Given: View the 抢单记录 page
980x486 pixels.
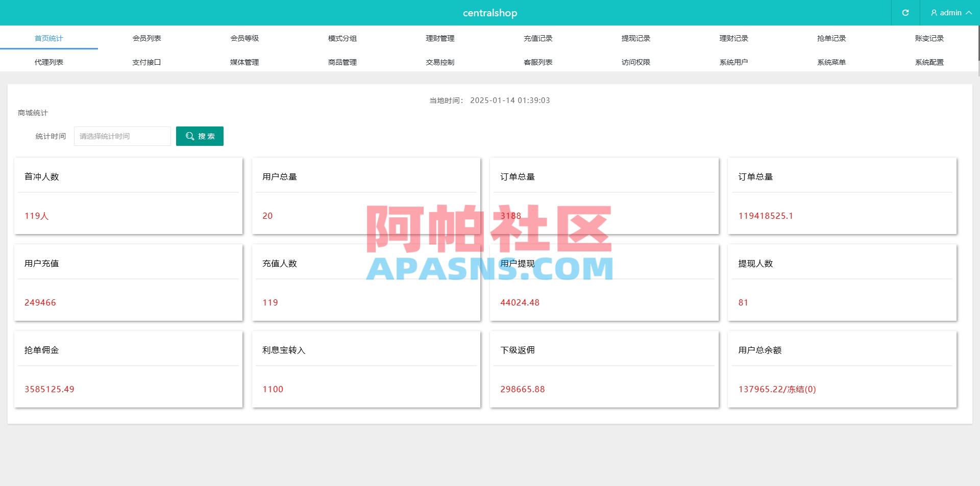Looking at the screenshot, I should (831, 38).
